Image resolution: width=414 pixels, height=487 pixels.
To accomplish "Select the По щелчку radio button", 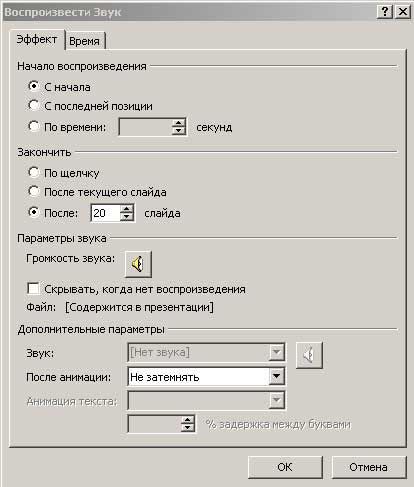I will pyautogui.click(x=33, y=172).
